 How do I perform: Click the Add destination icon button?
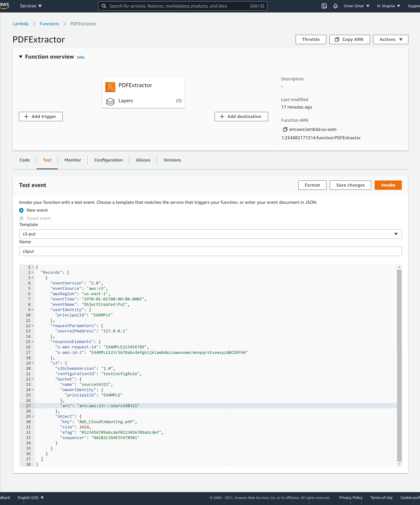coord(241,116)
